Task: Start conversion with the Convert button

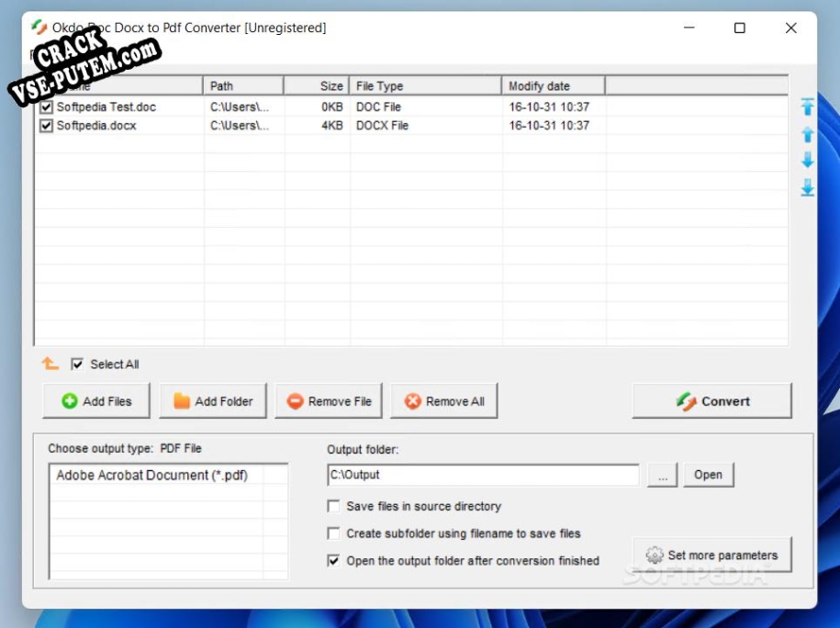Action: coord(711,401)
